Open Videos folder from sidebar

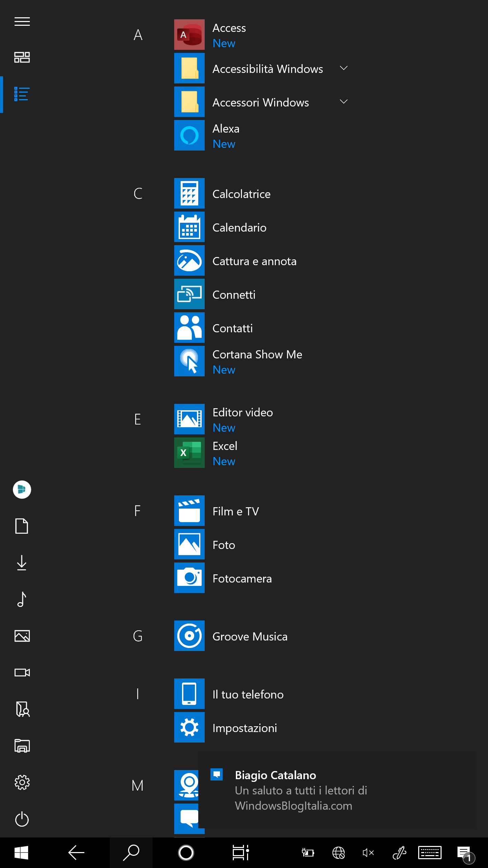(22, 673)
